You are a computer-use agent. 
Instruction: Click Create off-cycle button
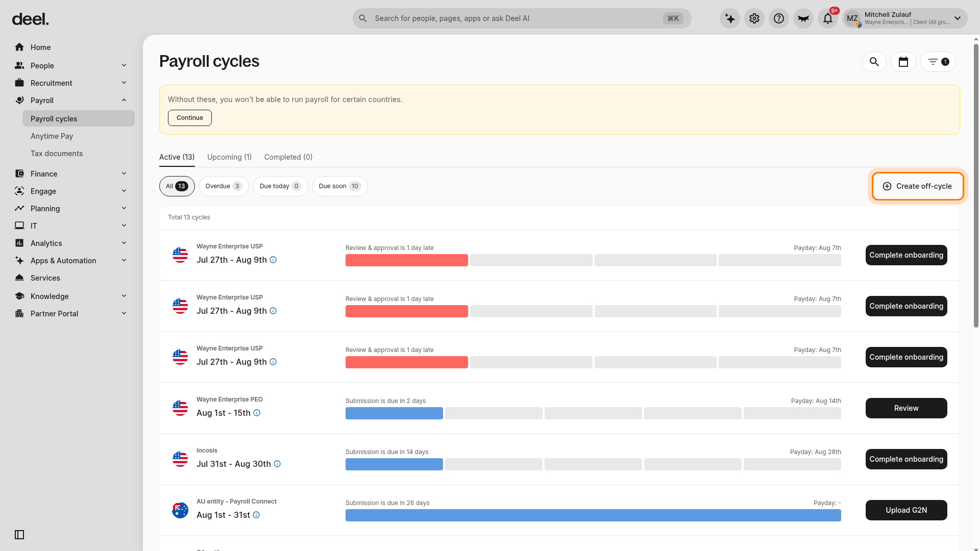click(918, 186)
